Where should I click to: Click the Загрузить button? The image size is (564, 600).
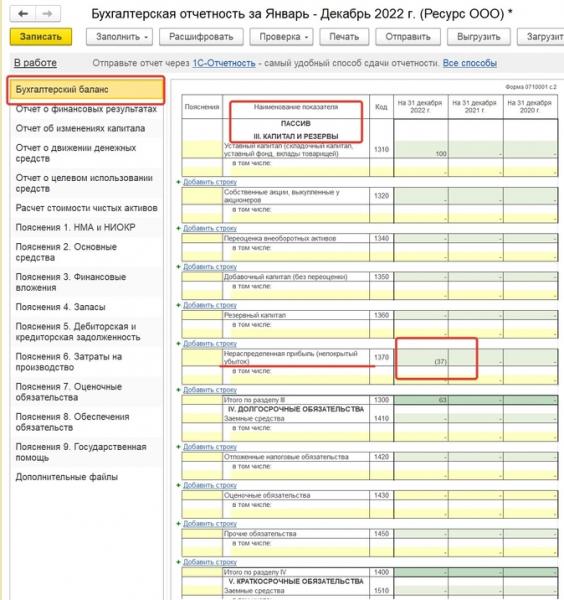[541, 37]
